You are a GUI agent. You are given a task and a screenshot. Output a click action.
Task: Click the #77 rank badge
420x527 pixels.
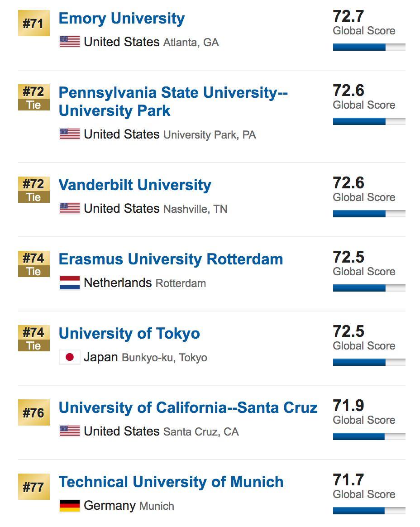[33, 487]
